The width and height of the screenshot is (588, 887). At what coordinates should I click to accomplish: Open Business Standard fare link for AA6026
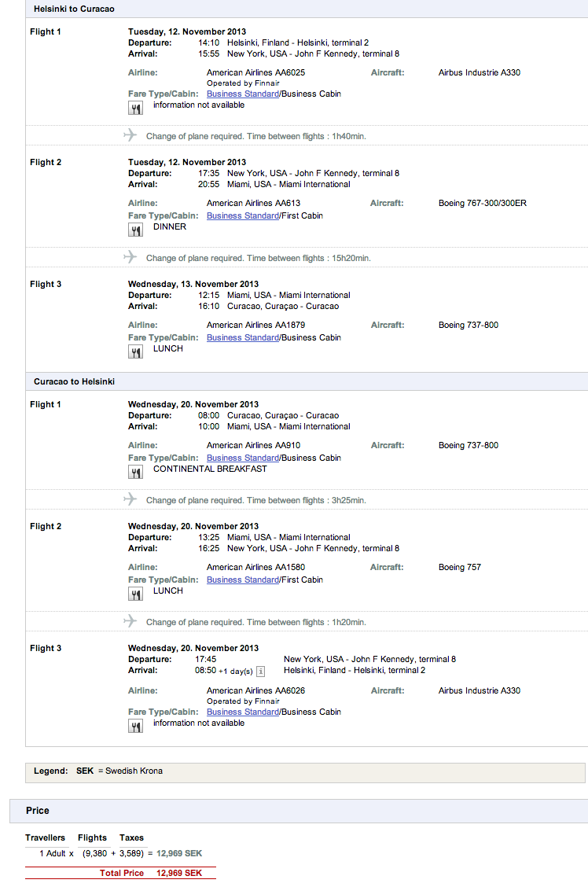coord(242,712)
